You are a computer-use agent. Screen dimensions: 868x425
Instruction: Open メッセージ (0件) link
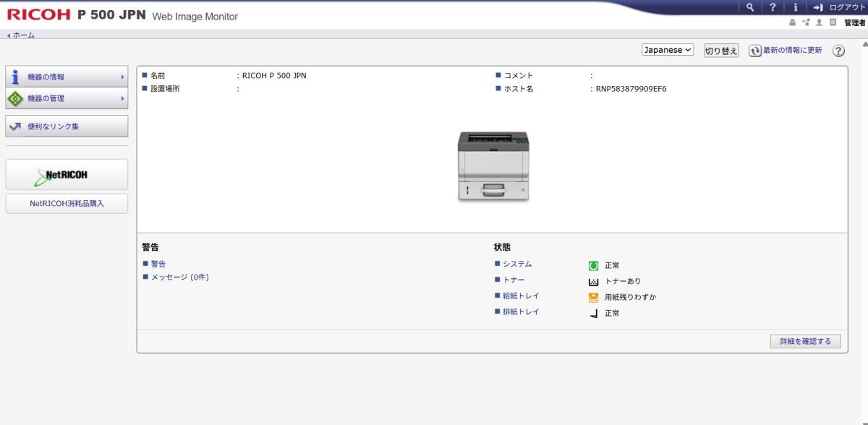pos(180,277)
